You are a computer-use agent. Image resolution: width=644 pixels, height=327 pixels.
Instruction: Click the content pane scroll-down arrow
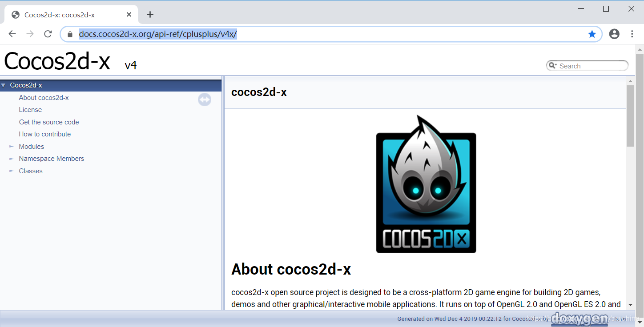coord(630,305)
